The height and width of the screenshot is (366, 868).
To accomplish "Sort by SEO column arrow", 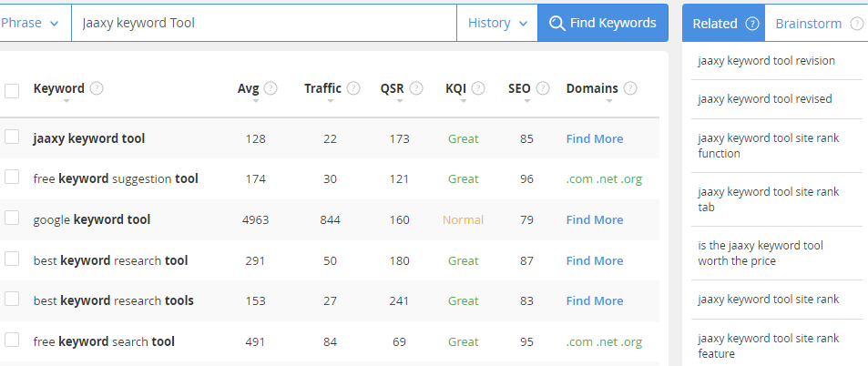I will (527, 101).
